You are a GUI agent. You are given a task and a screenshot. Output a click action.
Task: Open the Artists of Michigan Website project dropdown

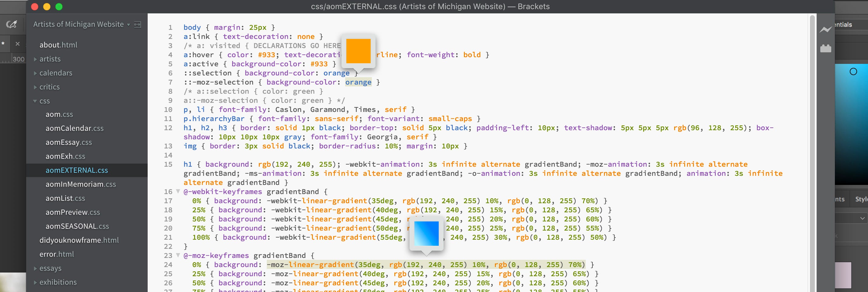coord(81,24)
